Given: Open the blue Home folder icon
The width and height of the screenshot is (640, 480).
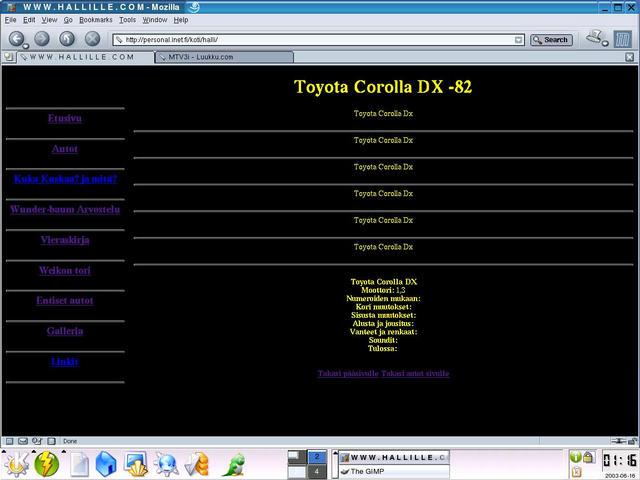Looking at the screenshot, I should point(106,465).
